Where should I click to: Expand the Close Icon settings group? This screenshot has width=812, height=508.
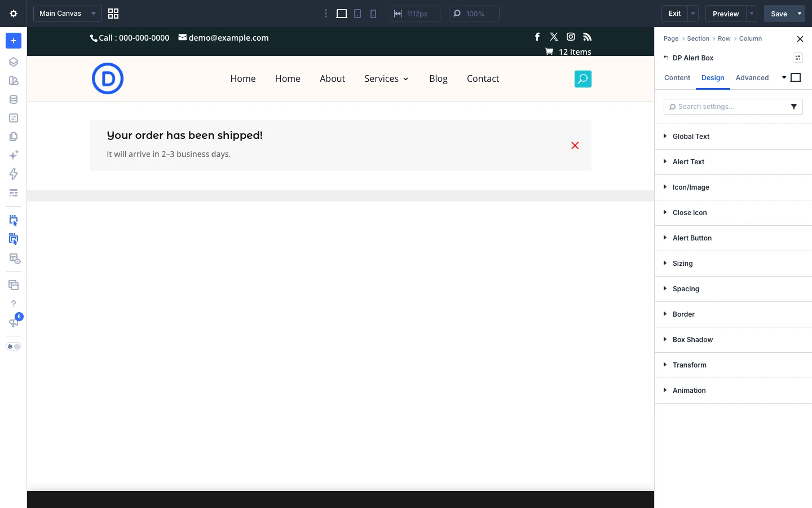(733, 213)
